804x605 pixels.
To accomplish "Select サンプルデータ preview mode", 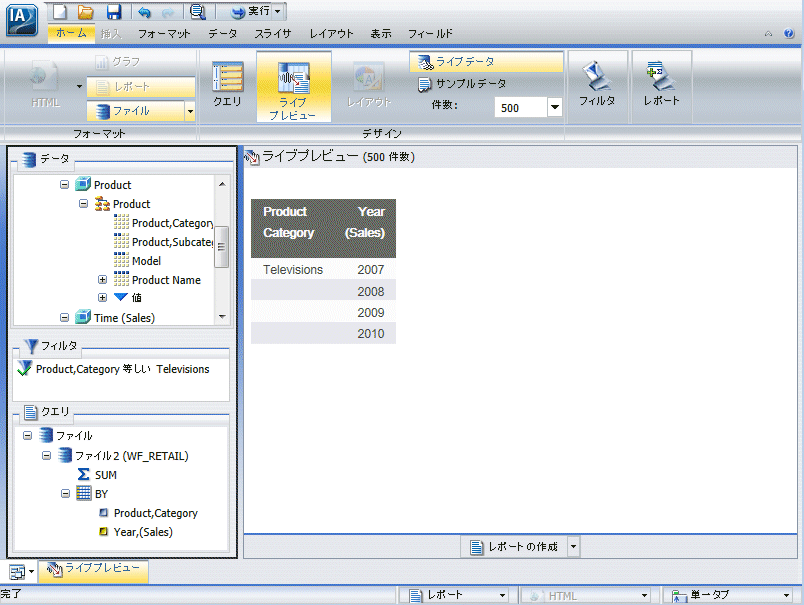I will click(462, 84).
